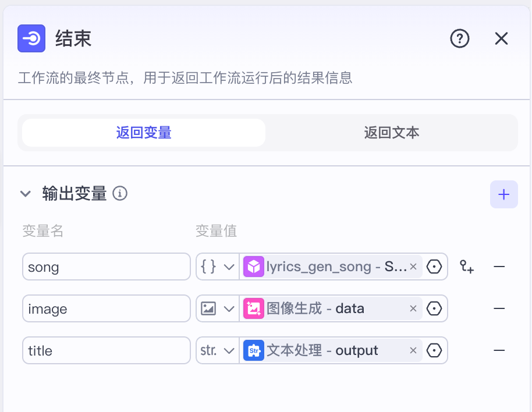The image size is (532, 412).
Task: Switch to the 返回文本 tab
Action: point(391,133)
